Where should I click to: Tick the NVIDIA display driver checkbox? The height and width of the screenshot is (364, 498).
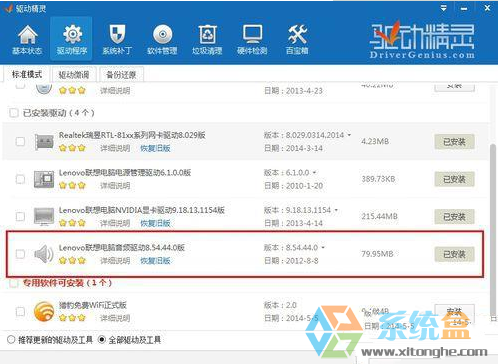[20, 216]
